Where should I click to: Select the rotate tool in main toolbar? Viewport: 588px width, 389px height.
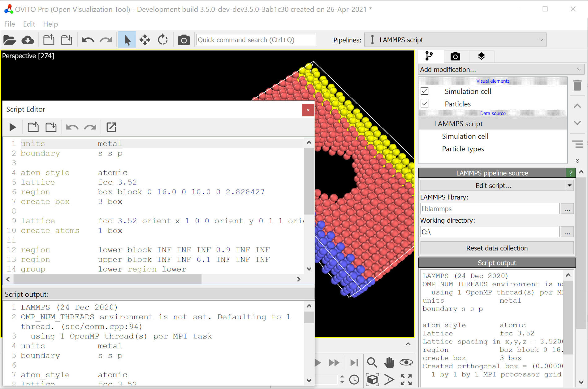coord(162,40)
